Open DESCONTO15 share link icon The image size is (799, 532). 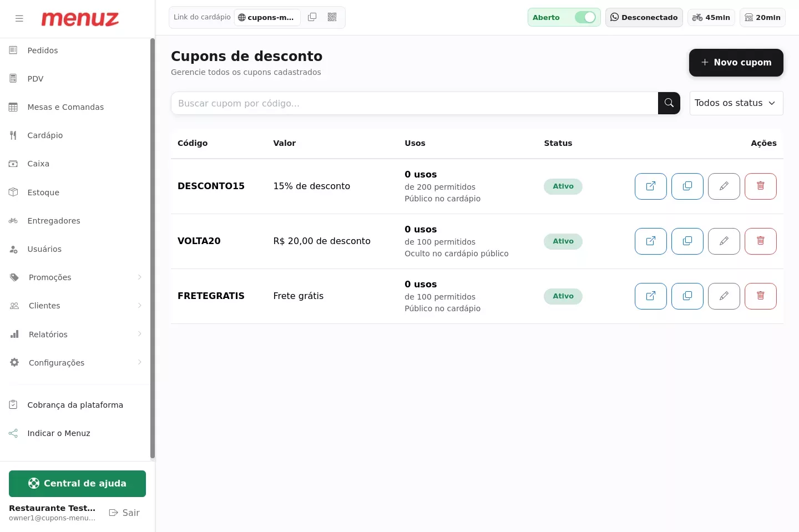pos(651,186)
